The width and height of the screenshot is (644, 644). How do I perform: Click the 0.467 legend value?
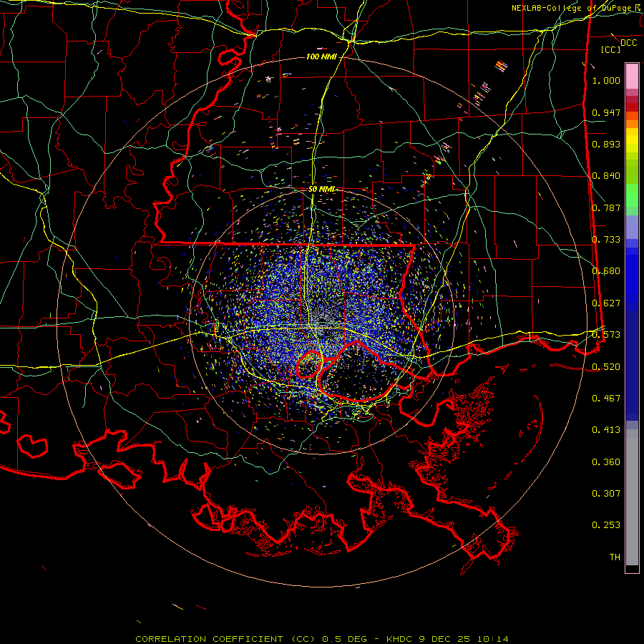pos(606,398)
